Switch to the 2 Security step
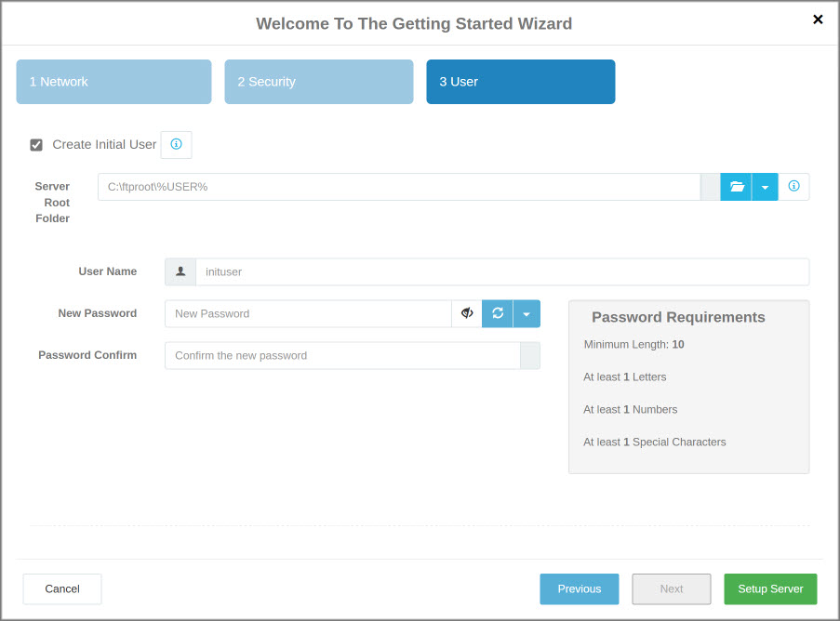 [x=318, y=82]
